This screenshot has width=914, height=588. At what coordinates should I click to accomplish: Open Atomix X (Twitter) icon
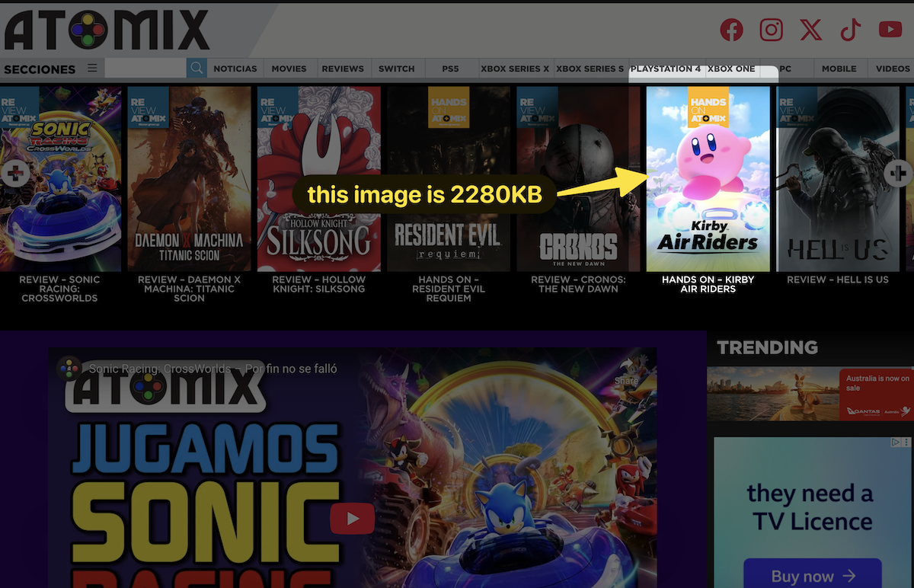[x=811, y=30]
